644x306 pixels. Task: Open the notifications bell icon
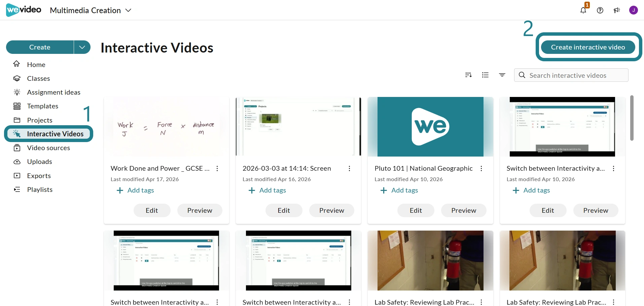click(x=583, y=10)
